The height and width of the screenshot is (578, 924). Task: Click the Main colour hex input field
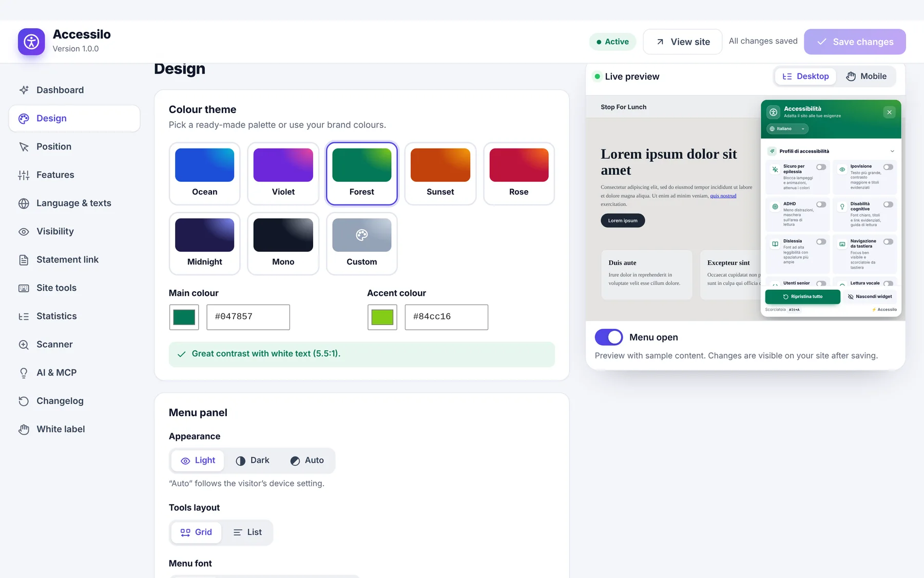(x=248, y=317)
